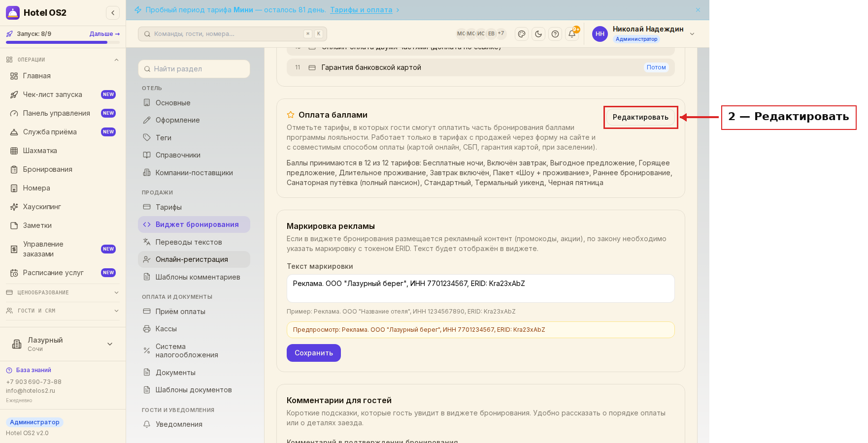
Task: Open Кассы settings
Action: coord(194,329)
